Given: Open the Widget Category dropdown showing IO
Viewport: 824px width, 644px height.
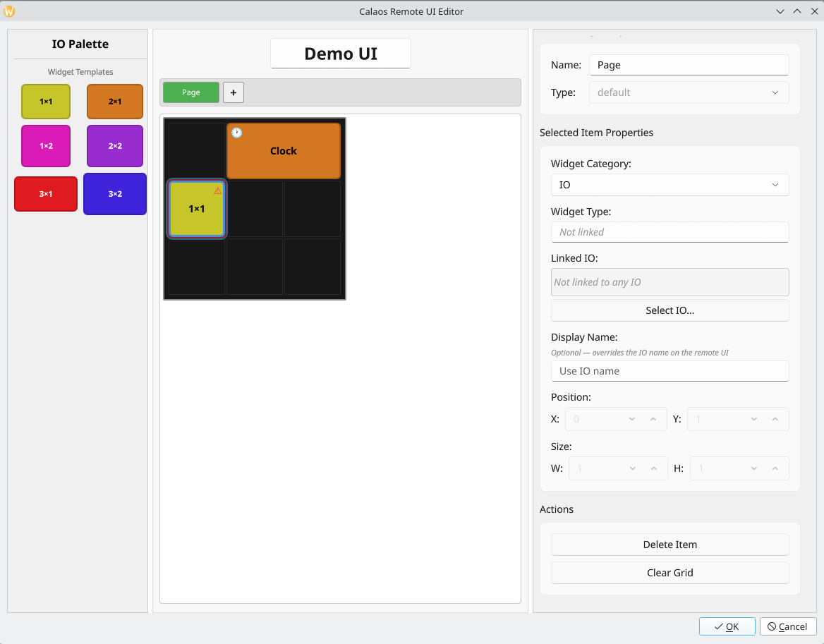Looking at the screenshot, I should (669, 184).
